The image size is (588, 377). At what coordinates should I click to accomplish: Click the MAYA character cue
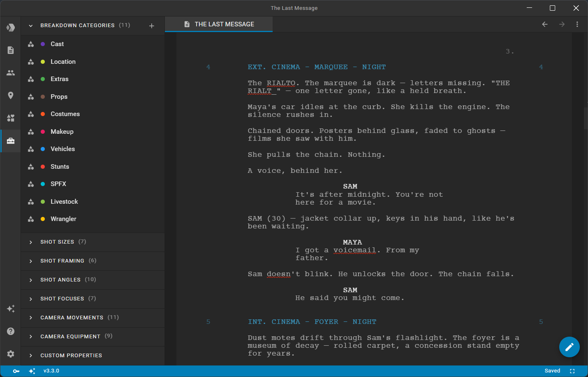pyautogui.click(x=352, y=242)
